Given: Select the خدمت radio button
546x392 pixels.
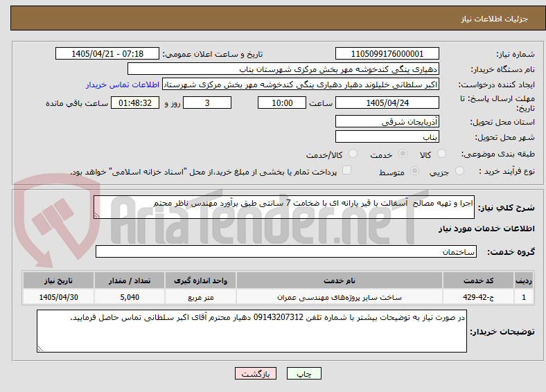Looking at the screenshot, I should pos(403,154).
